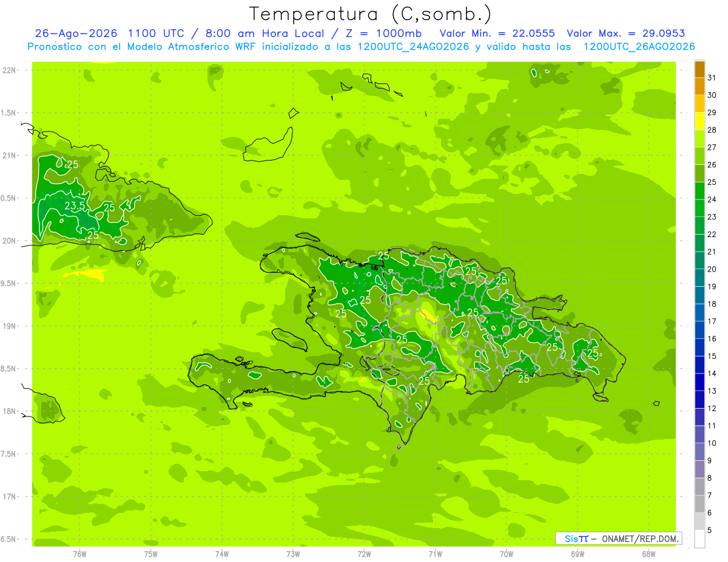The image size is (728, 562).
Task: Click the "Valor Min. = 22.0555" readout
Action: (498, 33)
